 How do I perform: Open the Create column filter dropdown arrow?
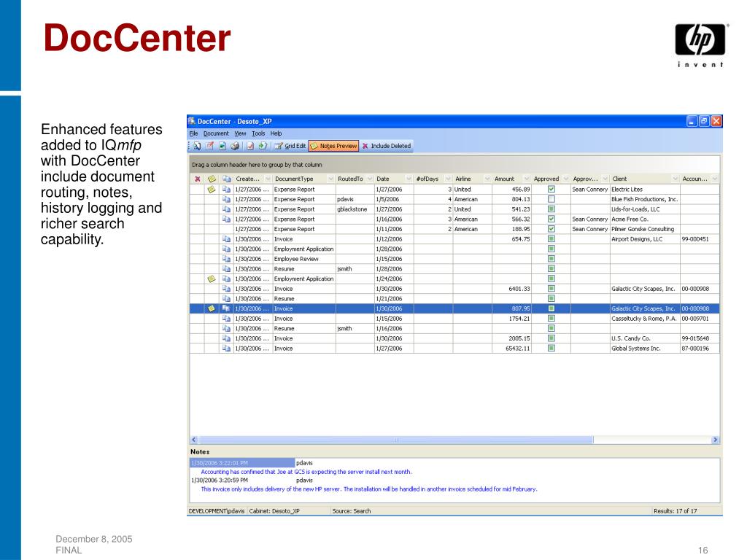point(267,179)
